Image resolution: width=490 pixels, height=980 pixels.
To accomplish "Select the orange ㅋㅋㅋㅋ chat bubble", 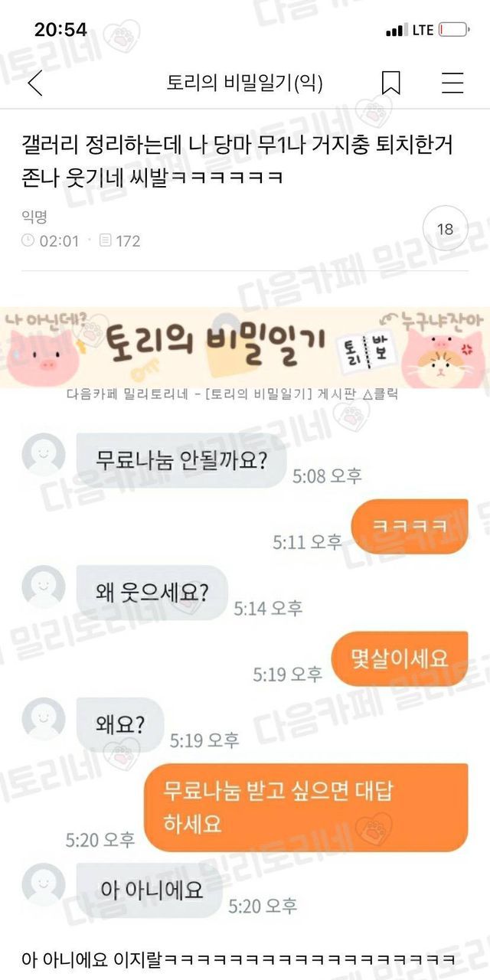I will 410,526.
